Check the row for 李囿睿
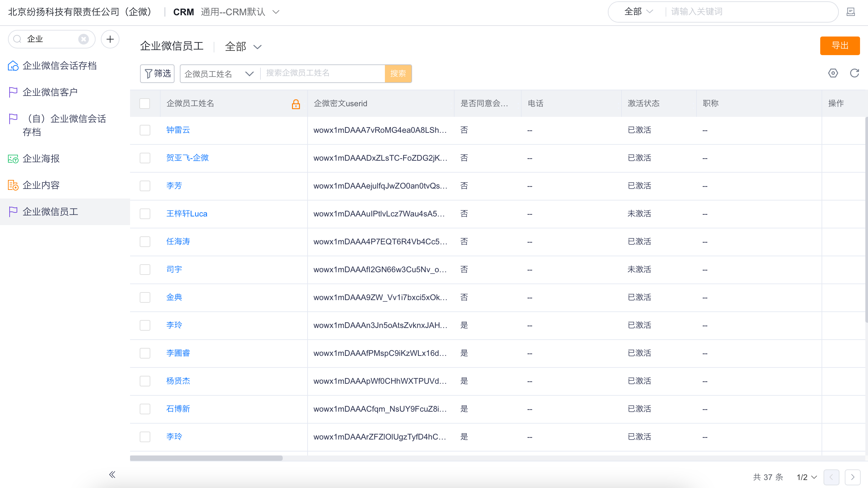This screenshot has width=868, height=488. 145,353
